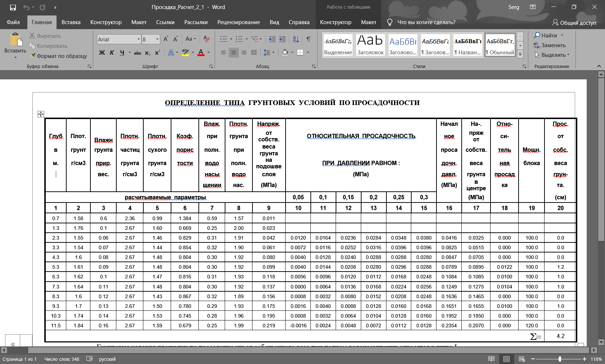Open Заменить replace dialog

click(x=550, y=45)
